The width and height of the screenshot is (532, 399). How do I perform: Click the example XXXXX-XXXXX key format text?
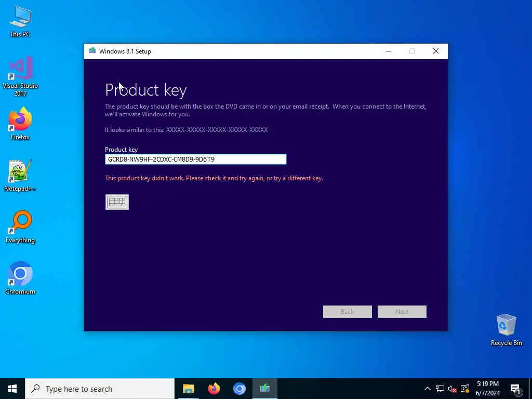tap(217, 129)
